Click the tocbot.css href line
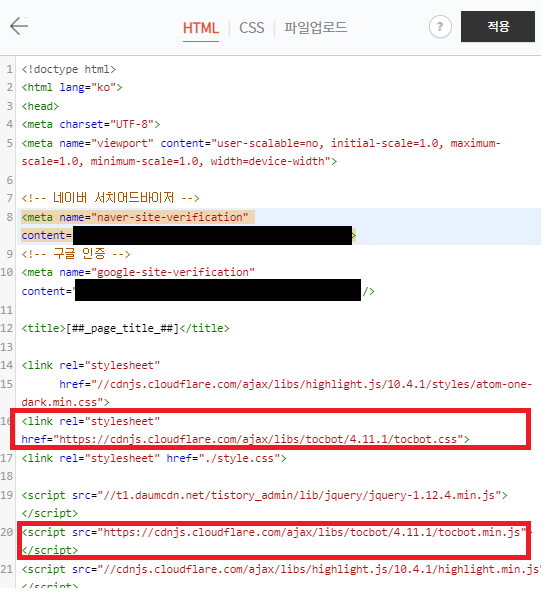This screenshot has width=552, height=612. 245,439
